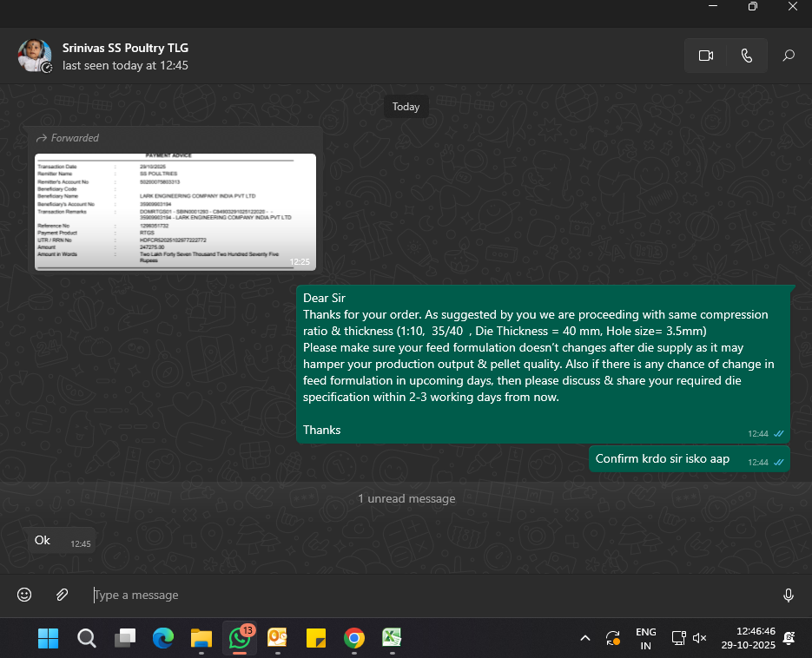Viewport: 812px width, 658px height.
Task: Open Srinivas's profile picture
Action: click(x=35, y=56)
